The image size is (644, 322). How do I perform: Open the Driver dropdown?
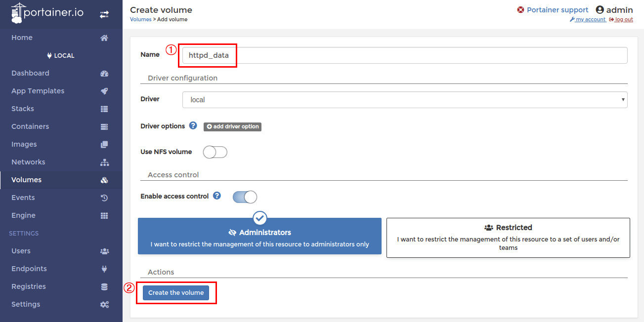click(x=405, y=100)
